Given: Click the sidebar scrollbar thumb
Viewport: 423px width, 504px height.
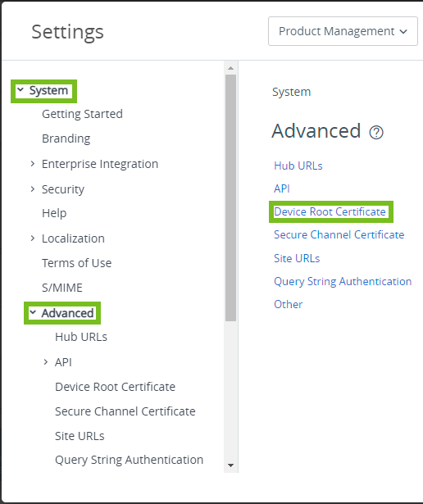Looking at the screenshot, I should pos(230,198).
